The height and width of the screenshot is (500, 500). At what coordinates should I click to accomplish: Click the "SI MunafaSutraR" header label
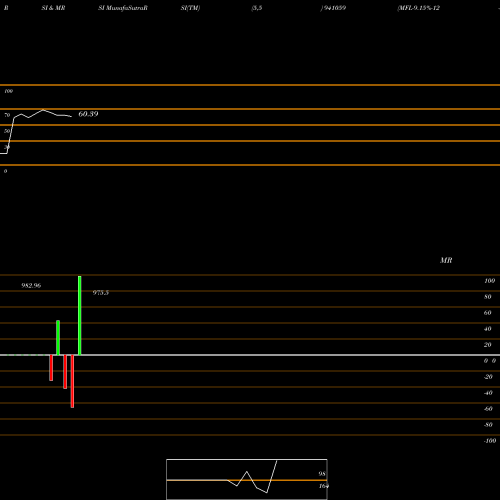tap(123, 8)
